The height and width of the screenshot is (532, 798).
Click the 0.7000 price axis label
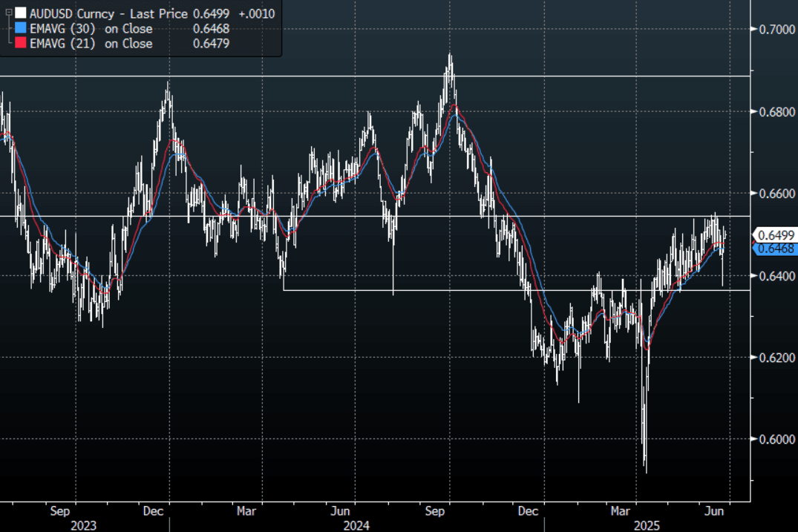777,30
